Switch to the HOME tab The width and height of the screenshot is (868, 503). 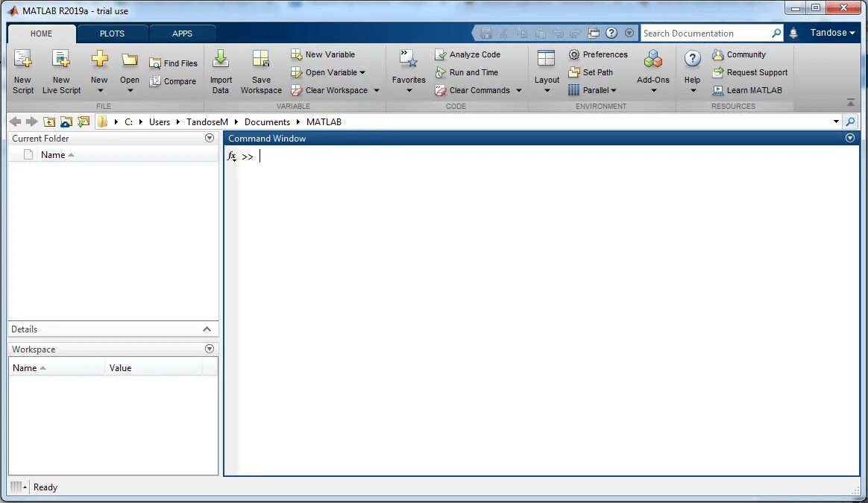click(x=42, y=34)
